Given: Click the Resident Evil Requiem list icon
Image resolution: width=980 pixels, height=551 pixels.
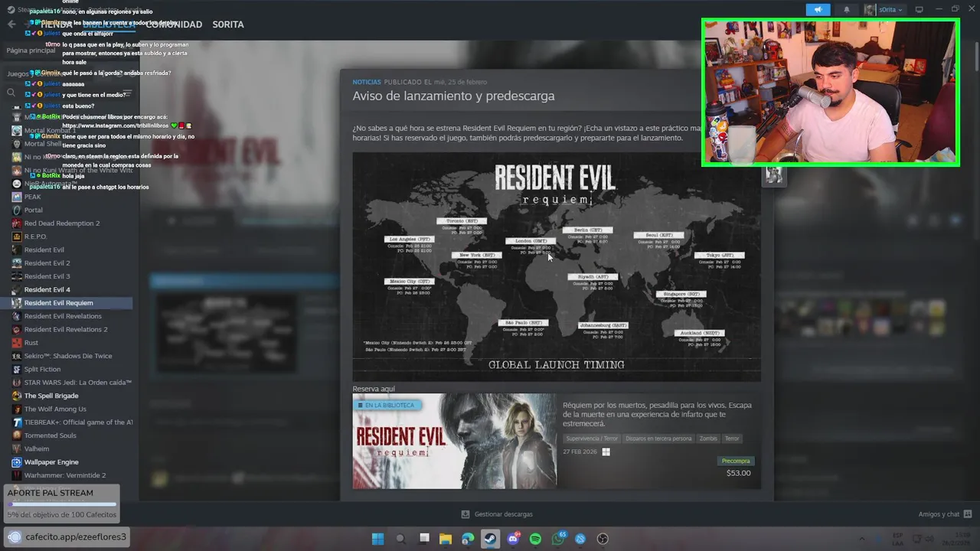Looking at the screenshot, I should click(x=17, y=303).
